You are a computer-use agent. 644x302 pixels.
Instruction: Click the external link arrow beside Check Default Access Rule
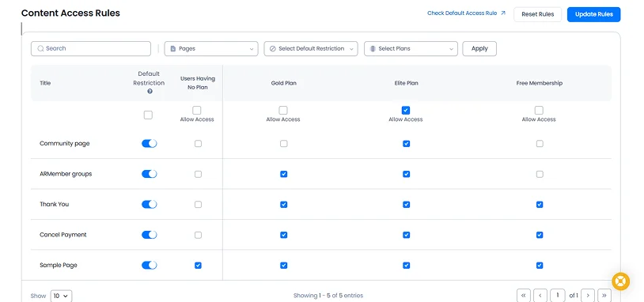[503, 13]
